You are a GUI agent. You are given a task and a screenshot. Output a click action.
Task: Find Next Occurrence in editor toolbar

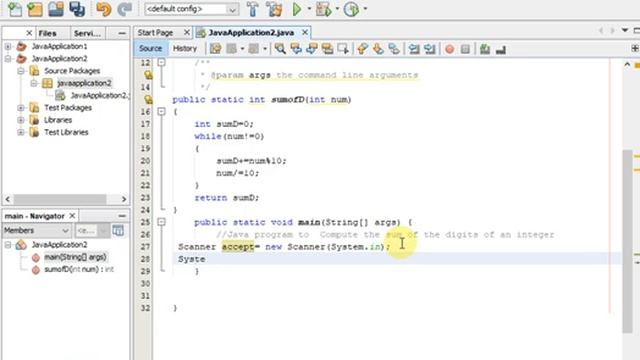311,49
